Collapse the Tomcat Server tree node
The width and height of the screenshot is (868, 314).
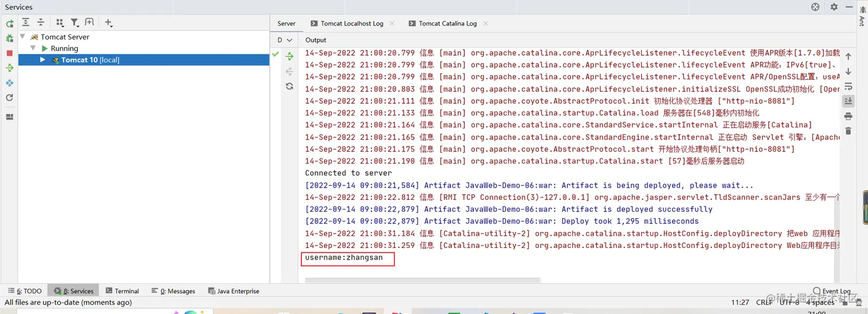pos(22,36)
